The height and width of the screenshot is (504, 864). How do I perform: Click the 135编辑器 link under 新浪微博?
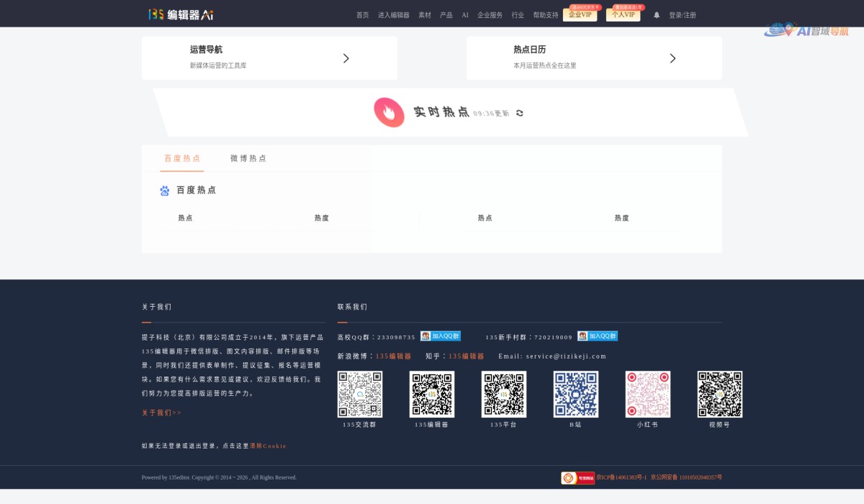395,356
